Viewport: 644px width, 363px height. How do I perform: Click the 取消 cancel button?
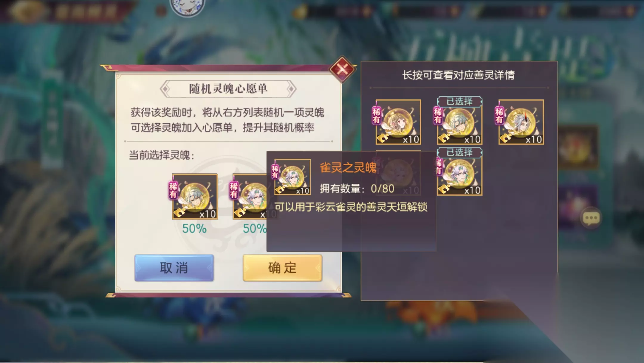click(174, 267)
